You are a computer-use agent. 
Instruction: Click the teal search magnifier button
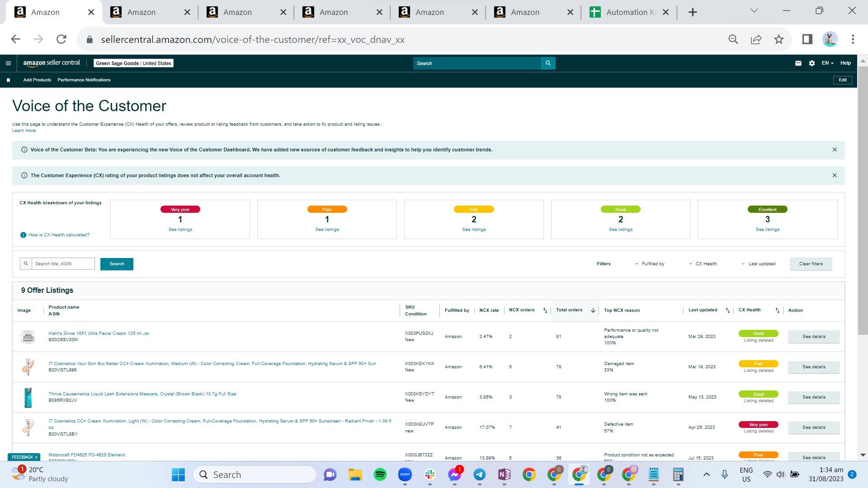coord(548,63)
